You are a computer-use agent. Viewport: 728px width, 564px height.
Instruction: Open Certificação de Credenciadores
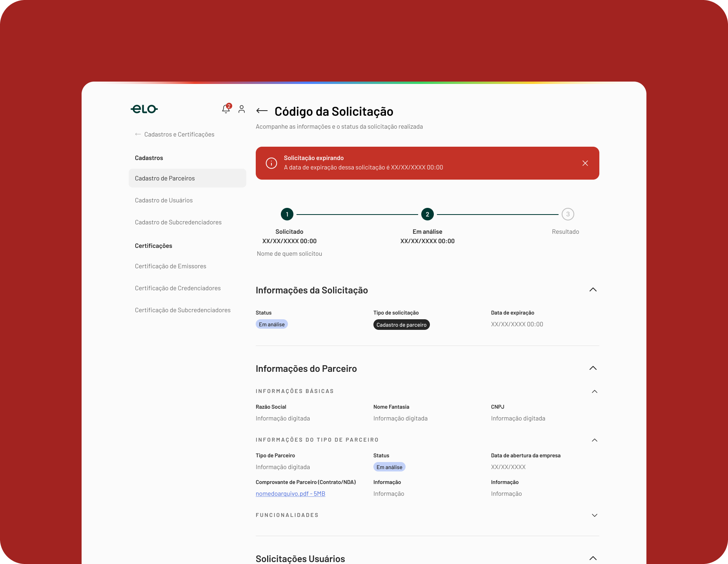point(178,288)
